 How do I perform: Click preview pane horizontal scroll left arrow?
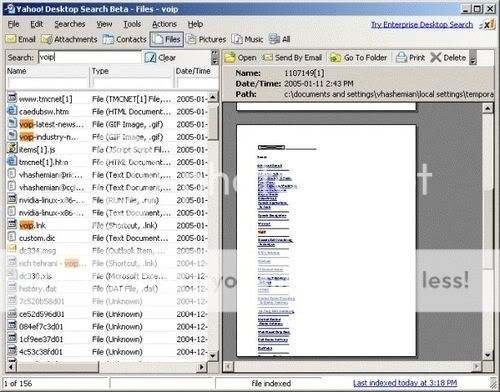229,367
